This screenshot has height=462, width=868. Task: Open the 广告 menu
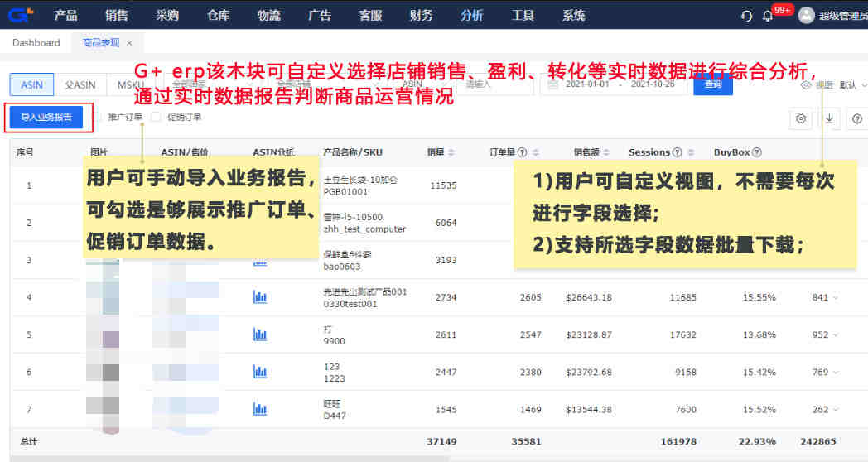320,16
